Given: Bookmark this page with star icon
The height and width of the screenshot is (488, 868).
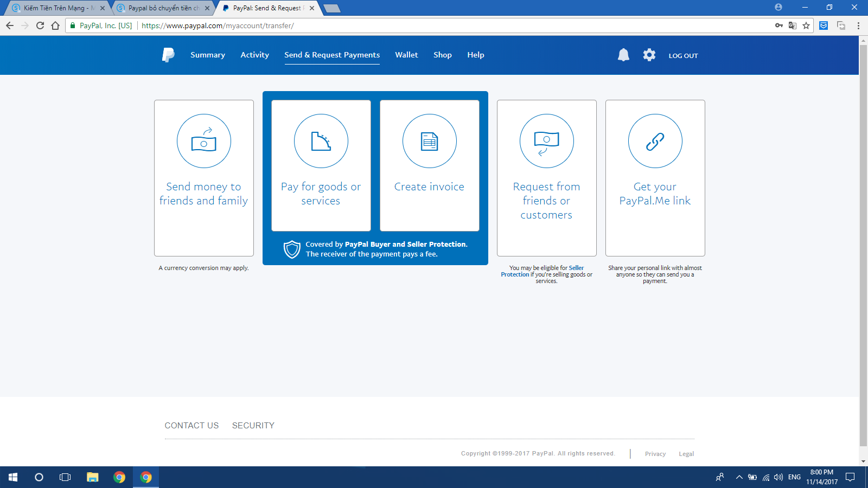Looking at the screenshot, I should click(x=806, y=25).
